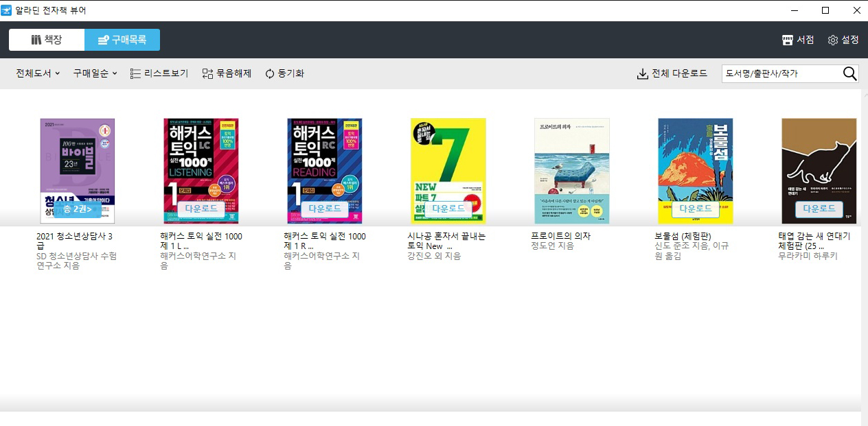
Task: Maximize the viewer window
Action: (x=825, y=10)
